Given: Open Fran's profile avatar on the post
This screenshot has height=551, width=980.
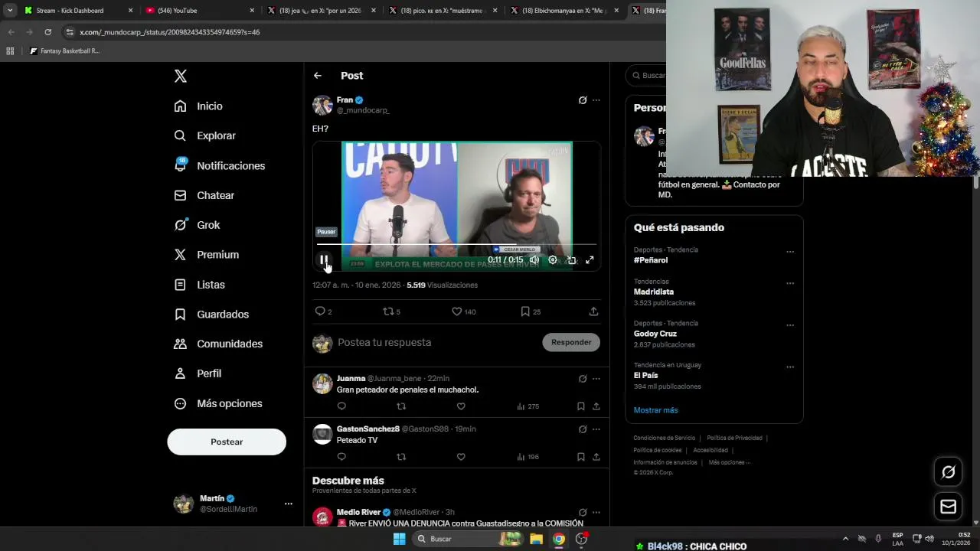Looking at the screenshot, I should (322, 105).
